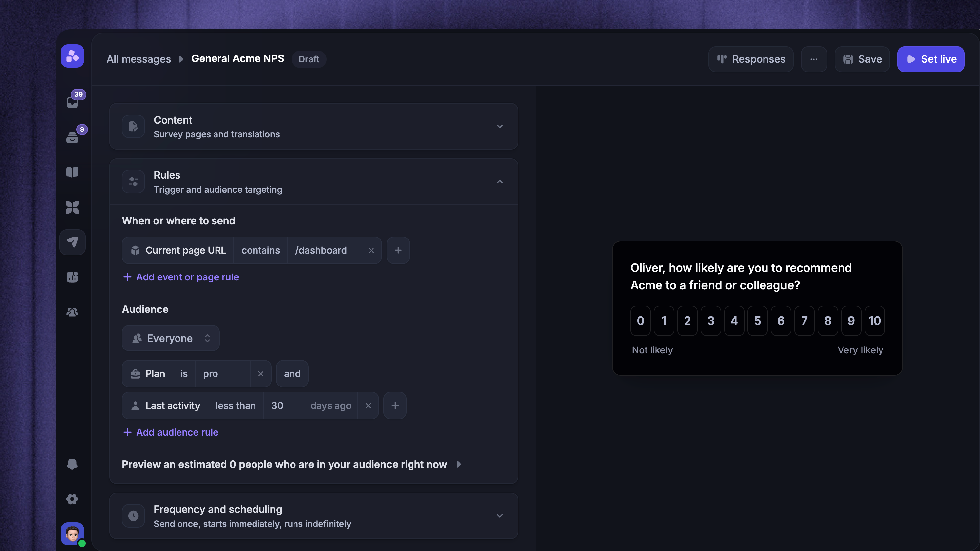
Task: Open notifications bell
Action: pos(72,464)
